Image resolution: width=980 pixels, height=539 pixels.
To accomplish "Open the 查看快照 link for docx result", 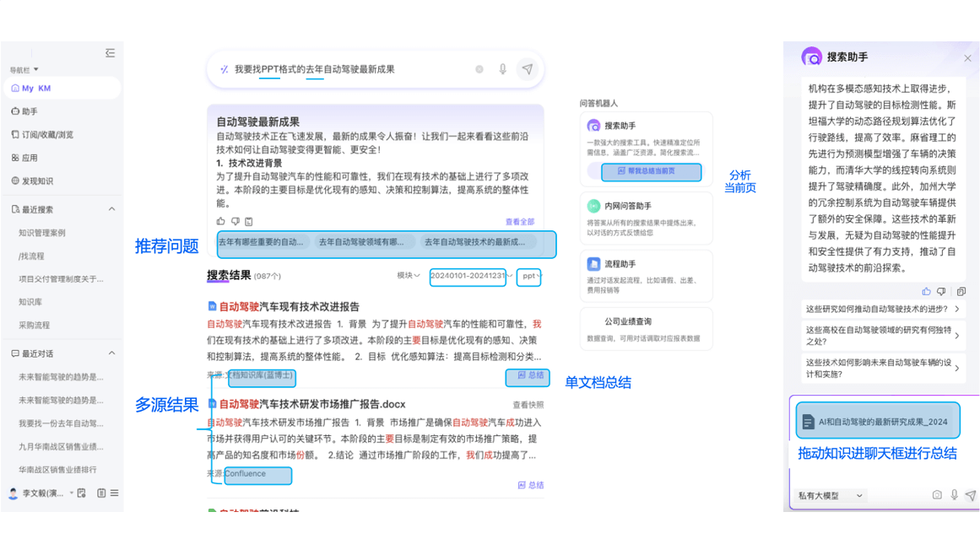I will [528, 405].
